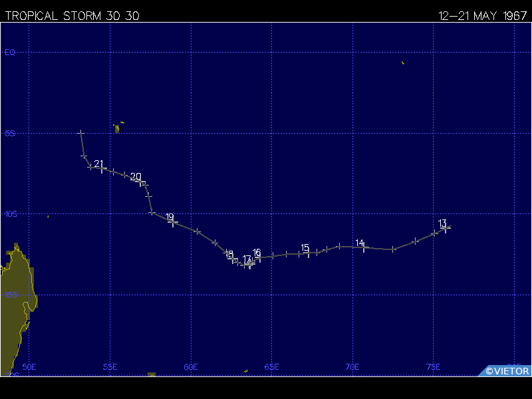Screen dimensions: 532x399
Task: Click the 60E longitude label
Action: point(191,367)
